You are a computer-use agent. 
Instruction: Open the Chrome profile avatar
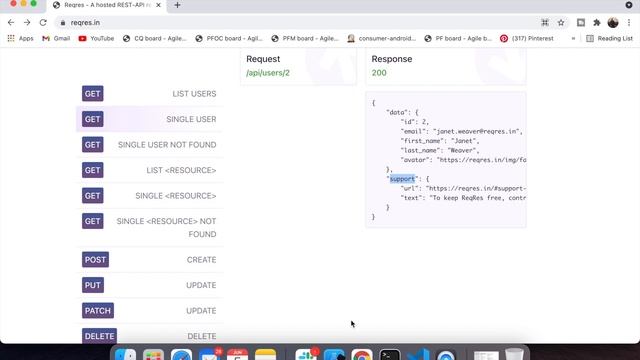point(613,22)
